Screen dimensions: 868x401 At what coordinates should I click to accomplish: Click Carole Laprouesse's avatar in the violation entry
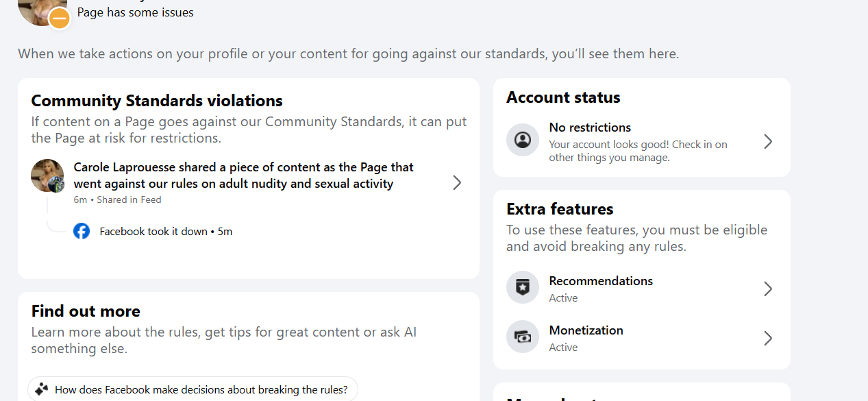point(47,175)
